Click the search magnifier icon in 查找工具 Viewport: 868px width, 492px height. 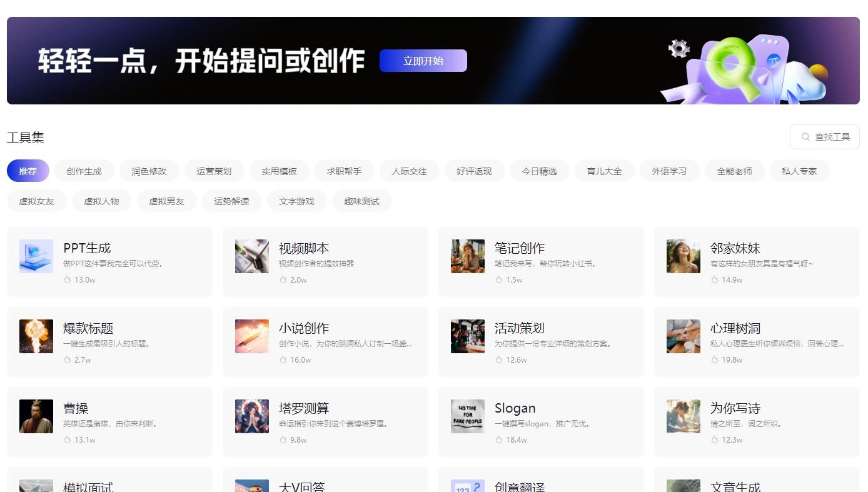click(x=805, y=137)
